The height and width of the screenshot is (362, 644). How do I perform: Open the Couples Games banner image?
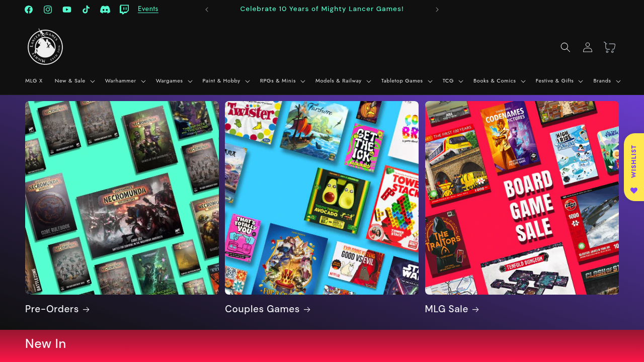point(321,198)
